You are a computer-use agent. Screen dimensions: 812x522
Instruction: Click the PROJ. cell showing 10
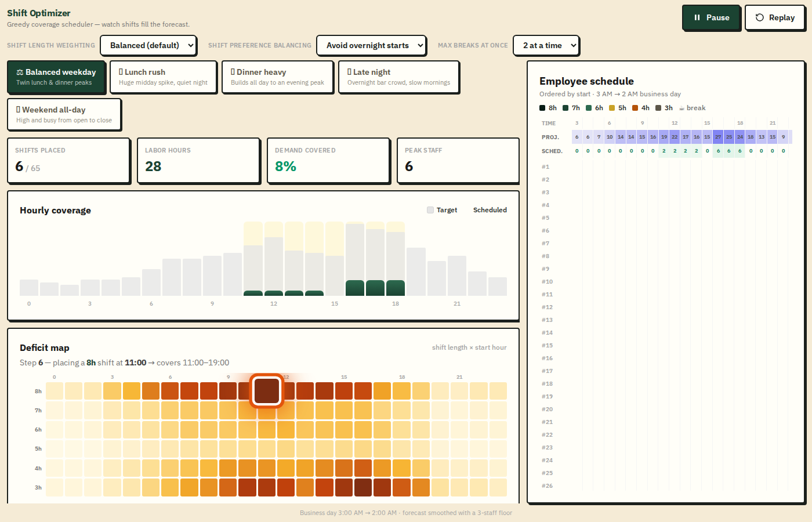tap(610, 137)
